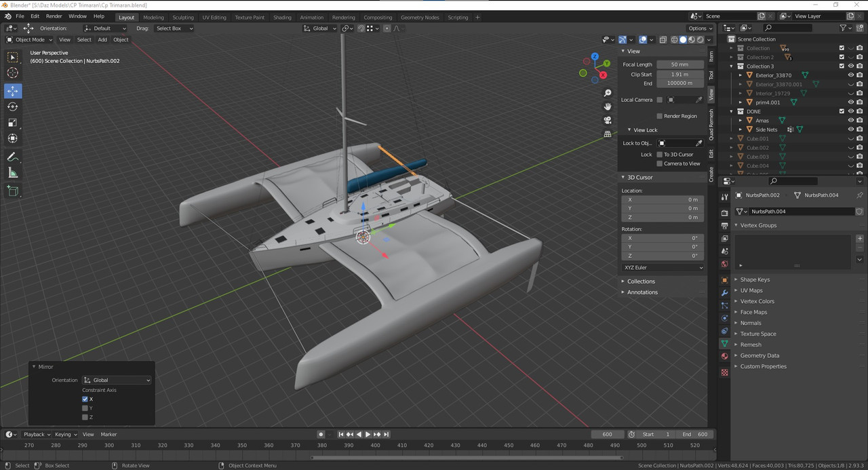Open the Output properties tab

coord(725,226)
